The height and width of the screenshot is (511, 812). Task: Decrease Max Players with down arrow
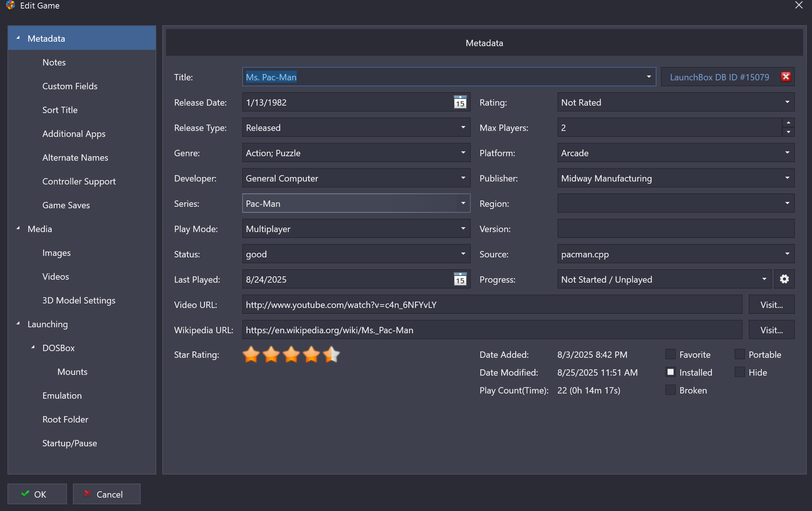(789, 132)
